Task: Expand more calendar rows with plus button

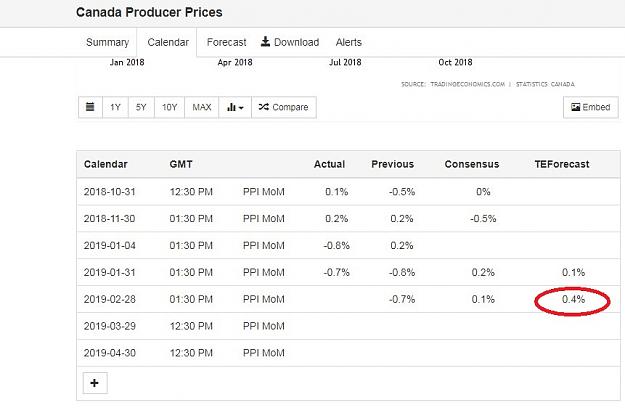Action: pyautogui.click(x=95, y=383)
